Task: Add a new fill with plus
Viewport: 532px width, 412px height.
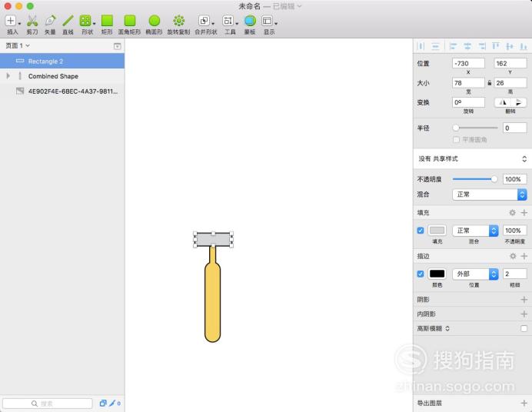Action: (524, 213)
